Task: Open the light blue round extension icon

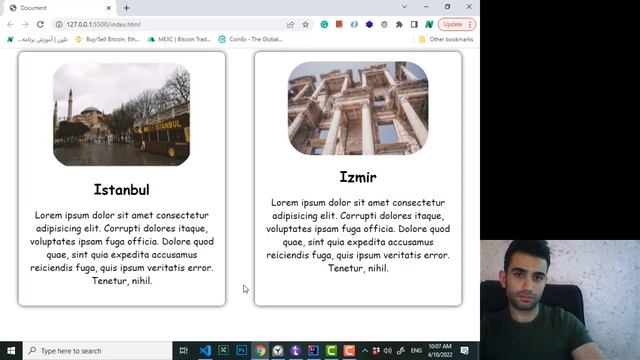Action: point(354,24)
